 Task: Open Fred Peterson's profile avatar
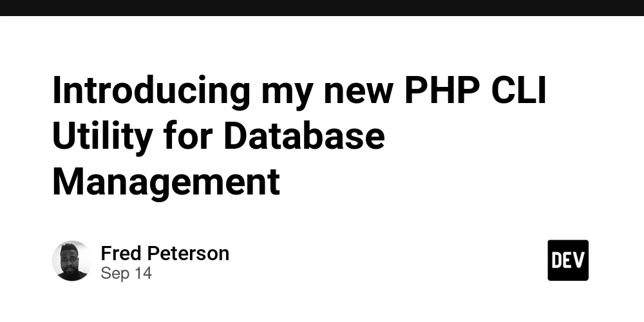pos(72,261)
